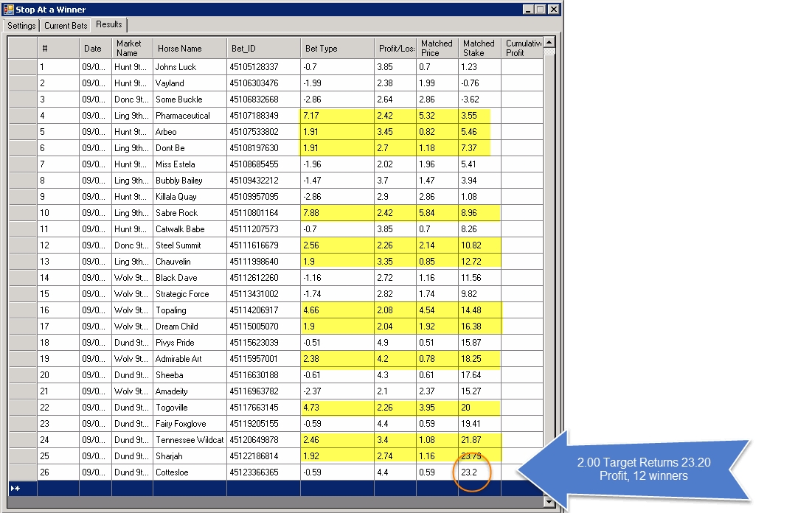Click the new-row asterisk row header
Viewport: 812px width, 513px height.
click(x=22, y=488)
